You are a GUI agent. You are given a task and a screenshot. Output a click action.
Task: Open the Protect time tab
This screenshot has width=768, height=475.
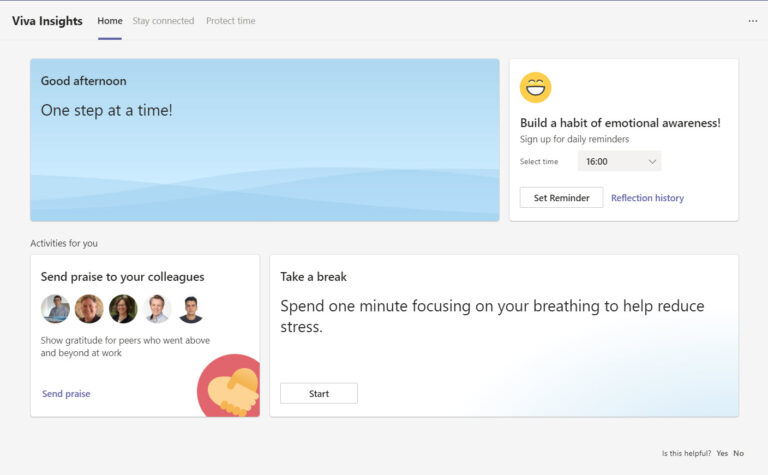[231, 21]
